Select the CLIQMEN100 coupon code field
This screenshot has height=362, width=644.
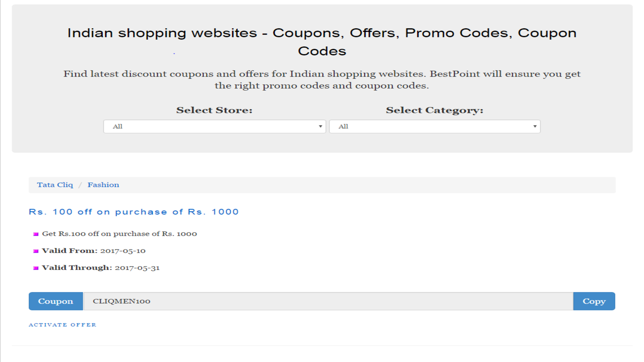coord(235,301)
